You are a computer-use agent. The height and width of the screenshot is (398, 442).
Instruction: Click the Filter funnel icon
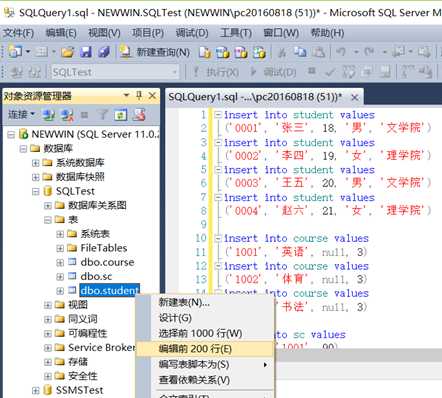point(102,115)
